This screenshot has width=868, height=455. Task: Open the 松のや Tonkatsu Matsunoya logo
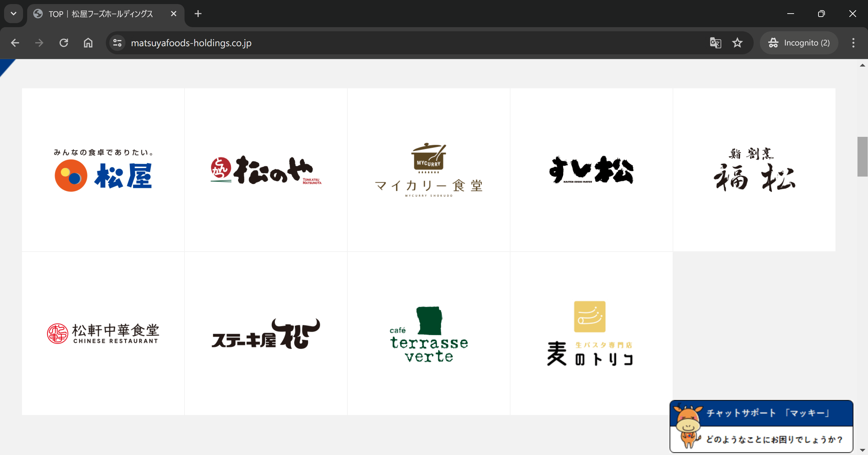coord(266,170)
